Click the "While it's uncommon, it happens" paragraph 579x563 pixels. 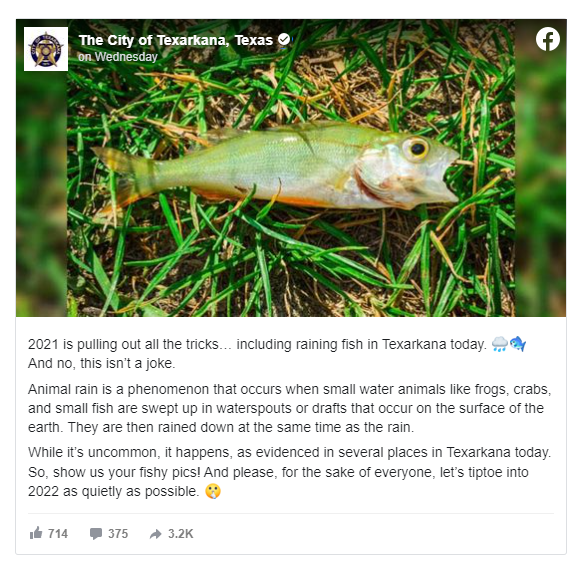pos(290,472)
